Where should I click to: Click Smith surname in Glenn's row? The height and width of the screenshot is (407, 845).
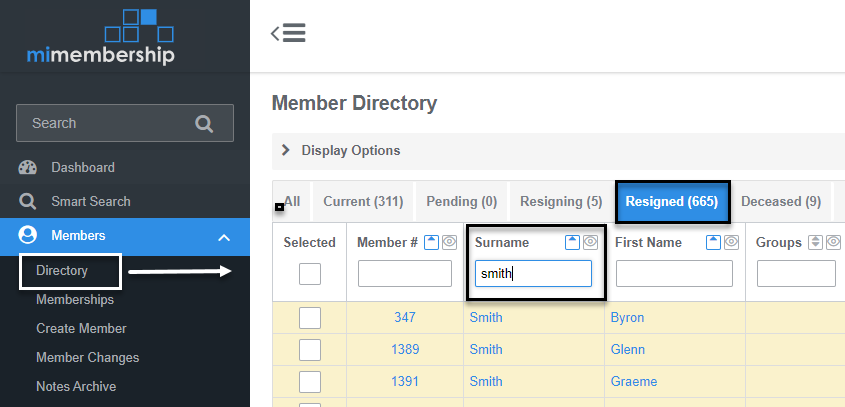coord(486,350)
